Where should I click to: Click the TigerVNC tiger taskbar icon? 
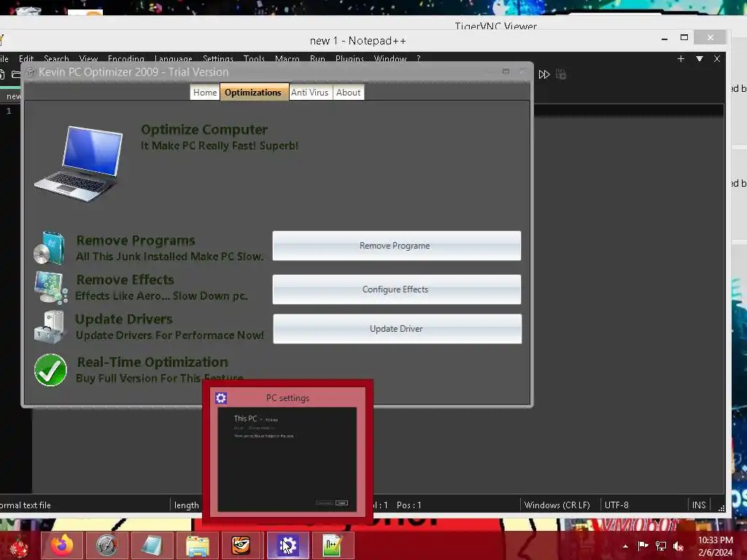(241, 545)
